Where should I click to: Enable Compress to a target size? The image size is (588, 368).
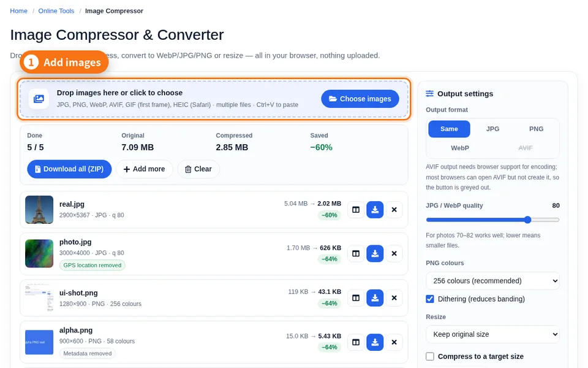(x=430, y=356)
